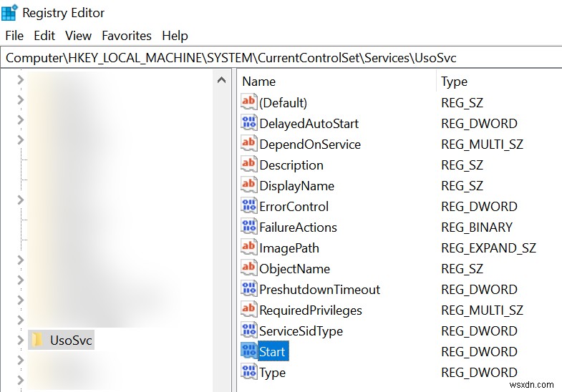
Task: Click the binary icon beside FailureActions
Action: pyautogui.click(x=248, y=227)
